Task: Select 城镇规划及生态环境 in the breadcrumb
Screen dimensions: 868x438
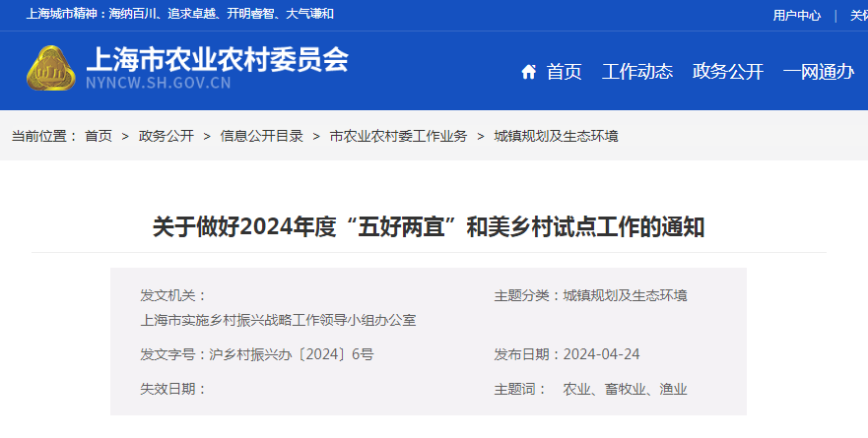Action: [556, 136]
